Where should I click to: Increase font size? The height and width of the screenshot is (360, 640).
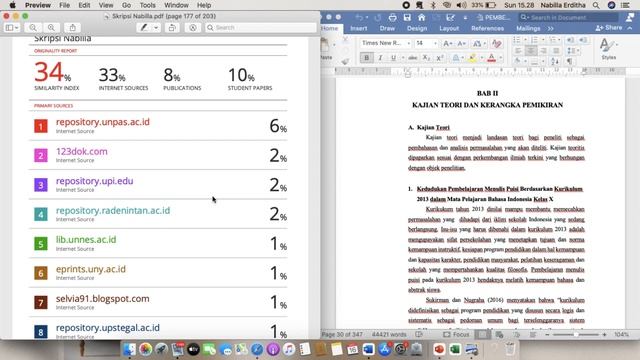coord(447,43)
